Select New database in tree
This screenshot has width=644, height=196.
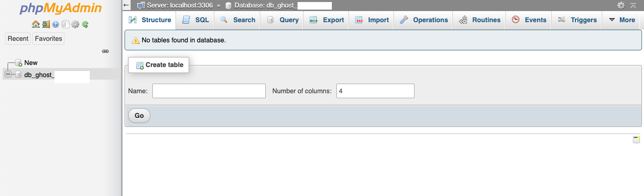point(31,63)
